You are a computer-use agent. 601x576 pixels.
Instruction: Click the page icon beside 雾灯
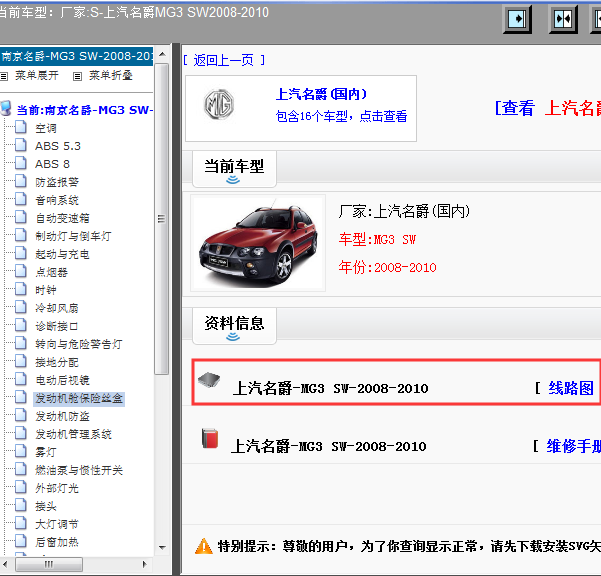coord(21,451)
